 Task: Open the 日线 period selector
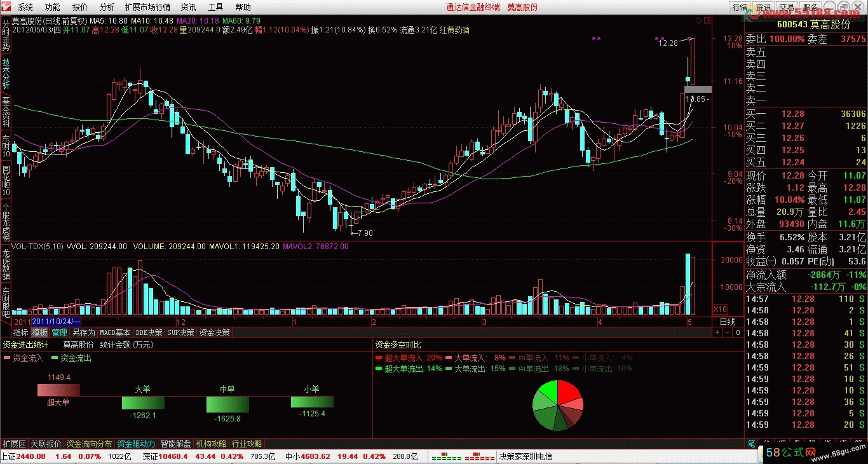click(x=727, y=322)
